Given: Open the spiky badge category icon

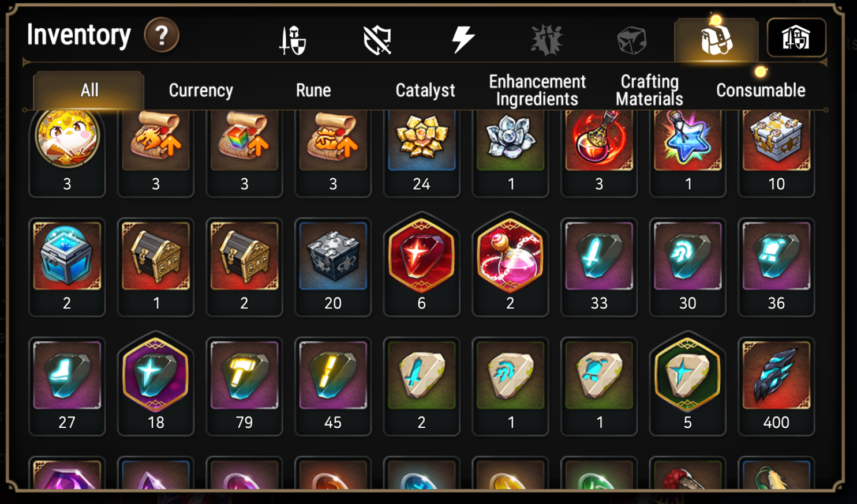Looking at the screenshot, I should click(547, 40).
